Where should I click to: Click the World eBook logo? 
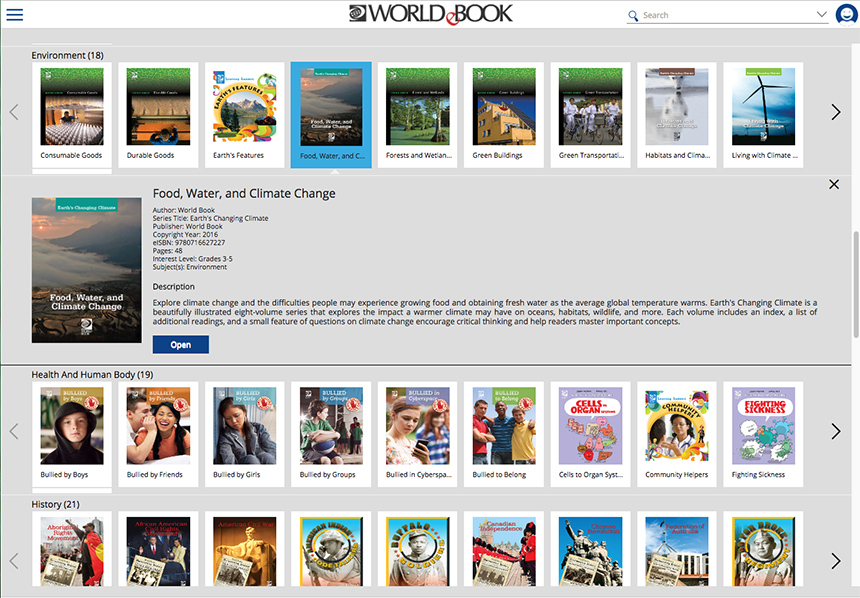[431, 14]
